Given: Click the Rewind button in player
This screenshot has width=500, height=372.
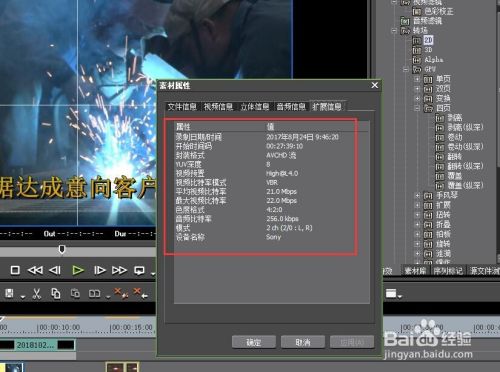Looking at the screenshot, I should (35, 270).
